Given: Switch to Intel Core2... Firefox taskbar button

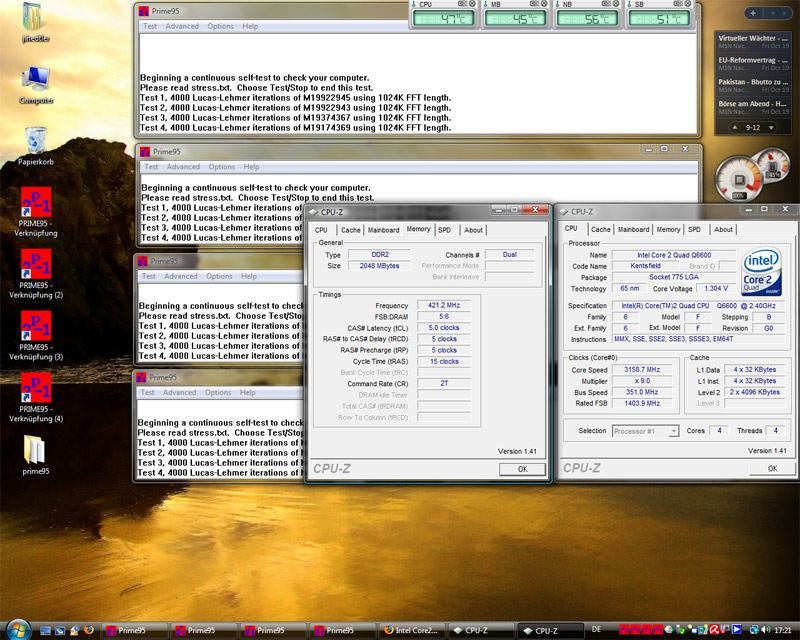Looking at the screenshot, I should click(411, 630).
